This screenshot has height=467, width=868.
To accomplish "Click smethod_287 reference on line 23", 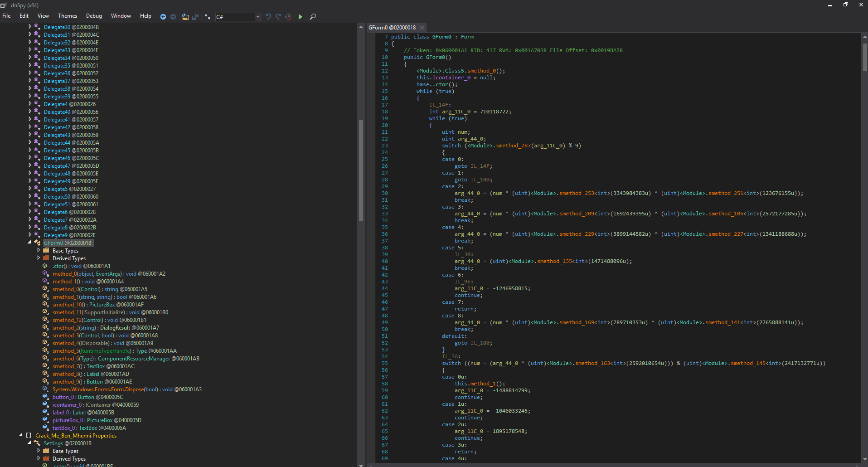I will [513, 146].
